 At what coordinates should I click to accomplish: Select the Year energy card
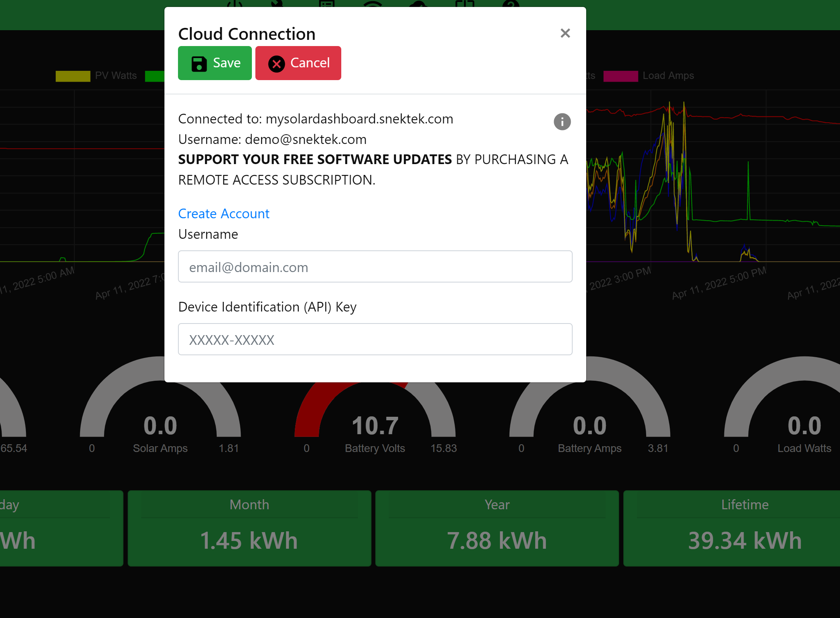click(x=497, y=529)
